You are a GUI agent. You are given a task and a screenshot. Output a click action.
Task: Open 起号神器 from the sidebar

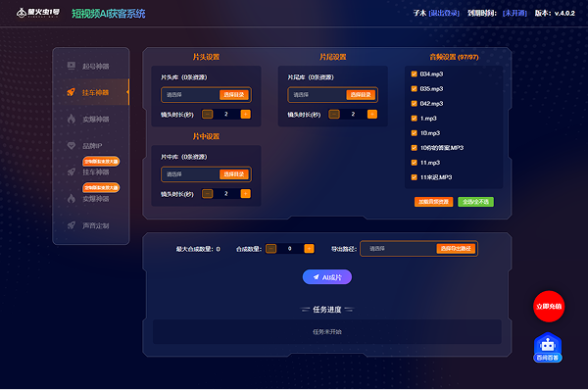tap(91, 66)
